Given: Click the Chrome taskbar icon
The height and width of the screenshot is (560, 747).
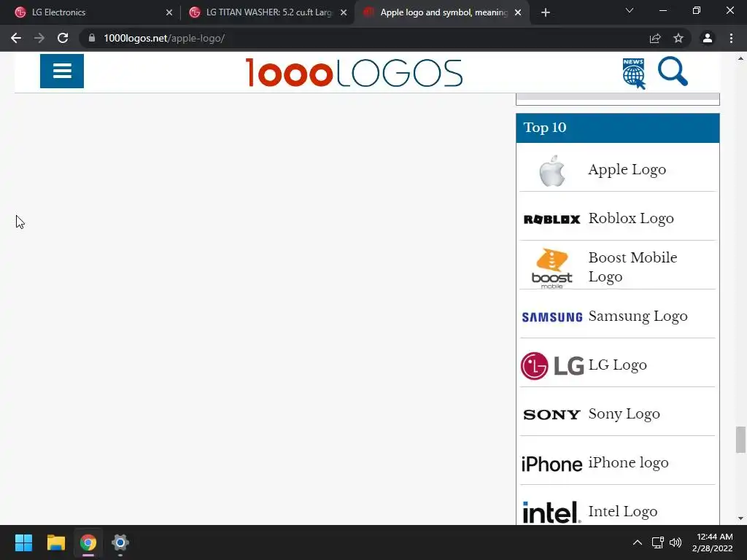Looking at the screenshot, I should [x=88, y=542].
